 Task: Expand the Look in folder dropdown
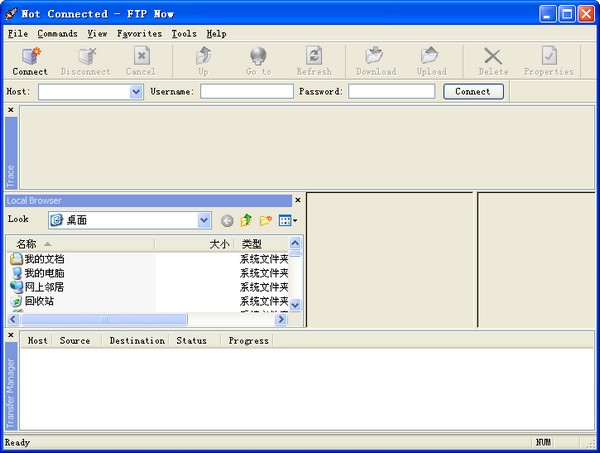click(x=204, y=220)
